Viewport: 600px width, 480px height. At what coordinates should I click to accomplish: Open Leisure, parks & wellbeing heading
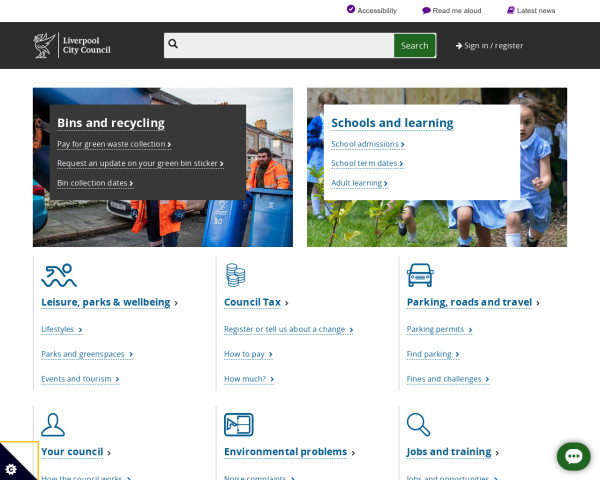pyautogui.click(x=106, y=302)
